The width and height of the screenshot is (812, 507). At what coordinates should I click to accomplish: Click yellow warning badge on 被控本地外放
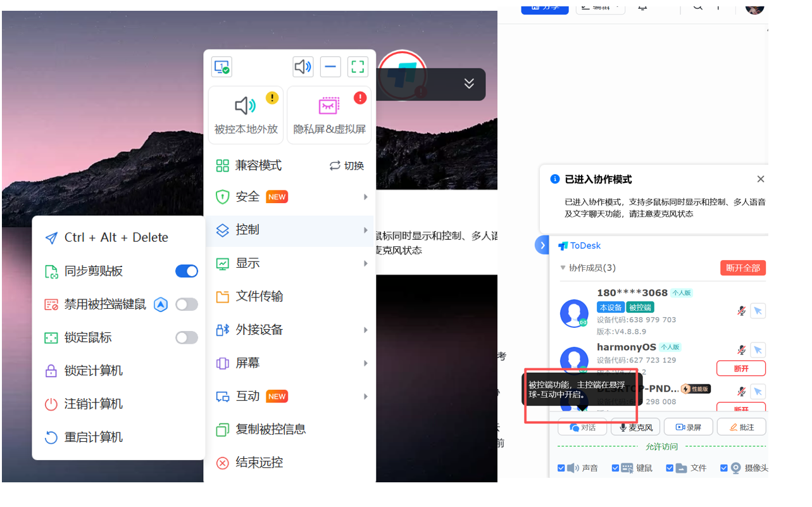272,97
